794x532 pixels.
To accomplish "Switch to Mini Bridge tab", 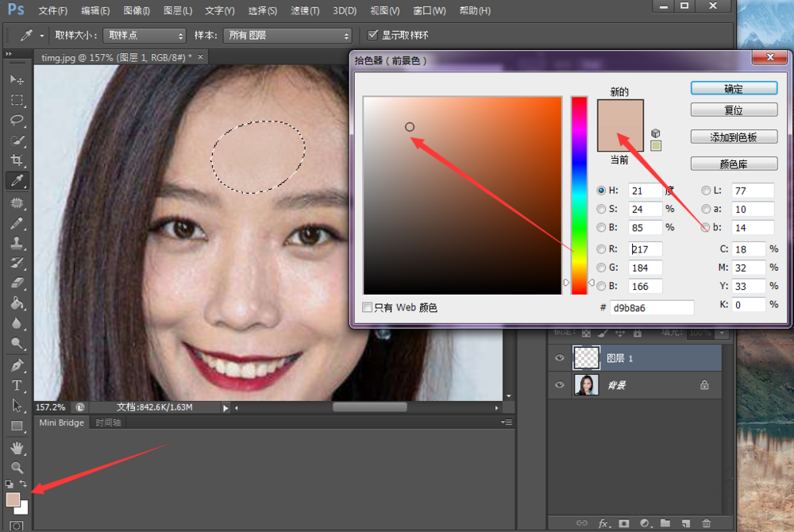I will [x=61, y=422].
